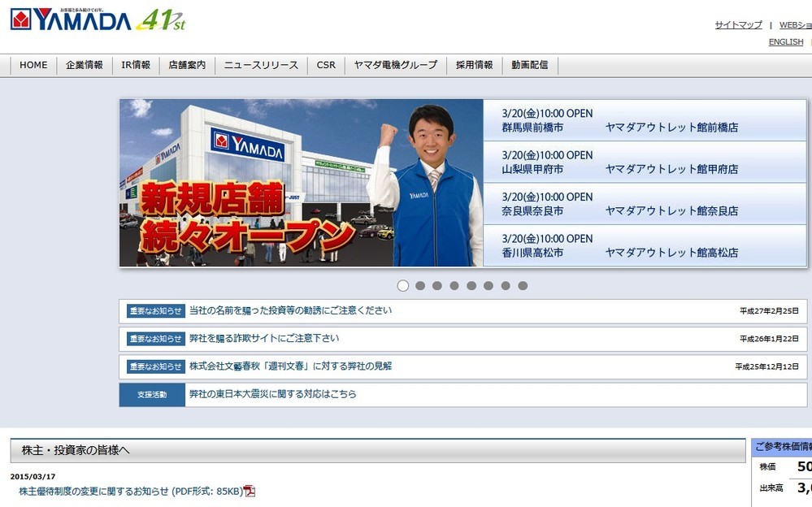Select the first carousel navigation dot
The width and height of the screenshot is (812, 507).
tap(403, 285)
